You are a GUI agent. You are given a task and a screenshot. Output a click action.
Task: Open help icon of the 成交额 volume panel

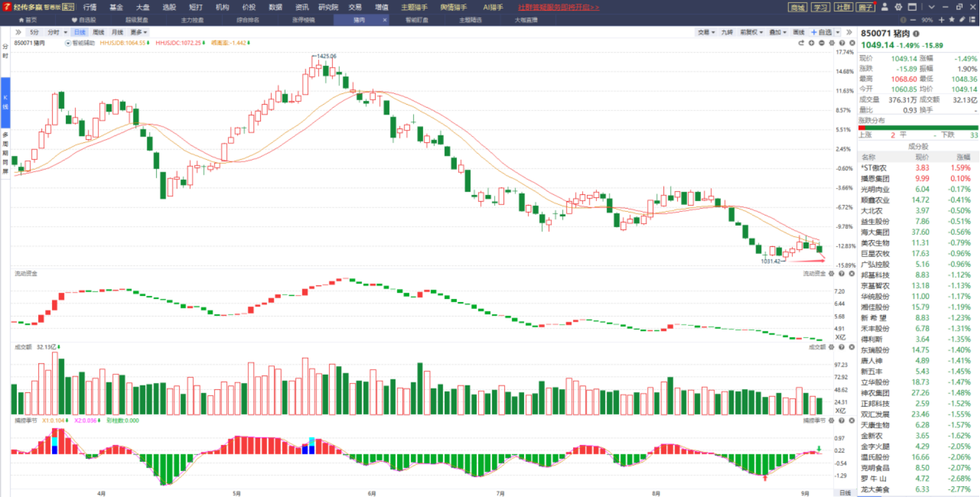(x=842, y=347)
